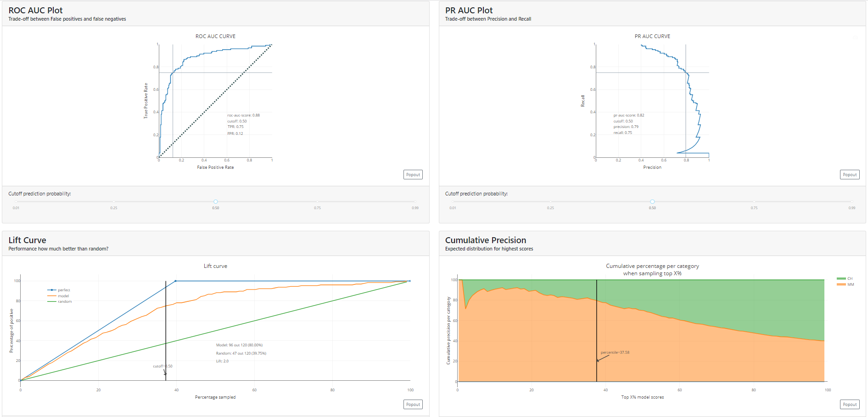Click the 'FPR: 0.12' annotation
Screen dimensions: 868x417
(235, 133)
